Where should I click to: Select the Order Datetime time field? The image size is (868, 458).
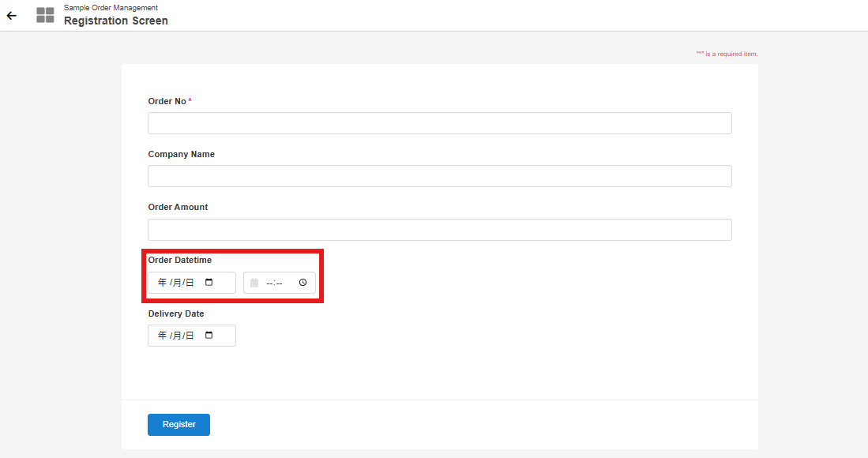280,283
